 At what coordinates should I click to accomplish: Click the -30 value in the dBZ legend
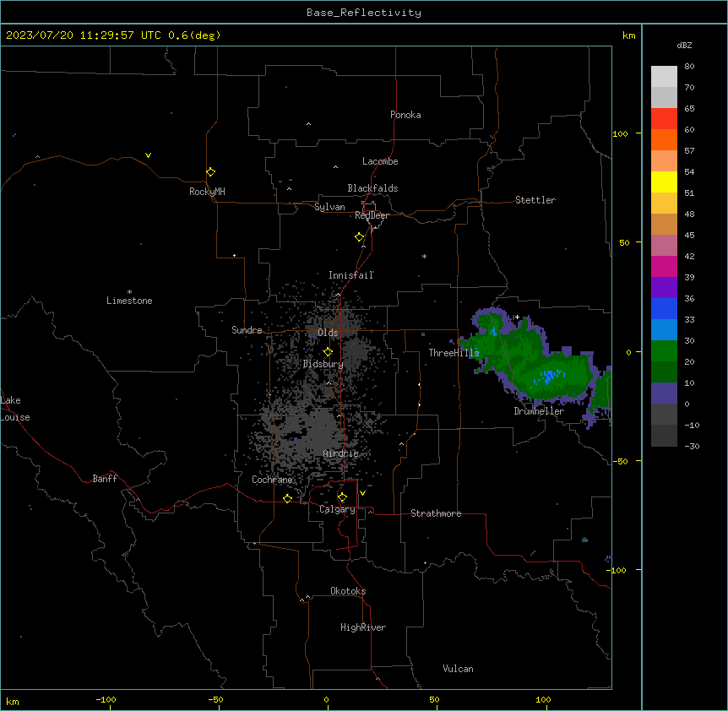pos(692,446)
